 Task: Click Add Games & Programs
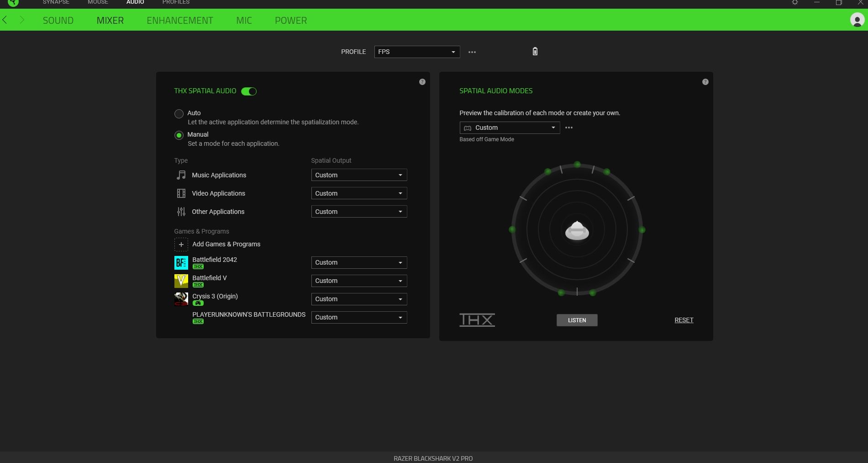(x=226, y=244)
